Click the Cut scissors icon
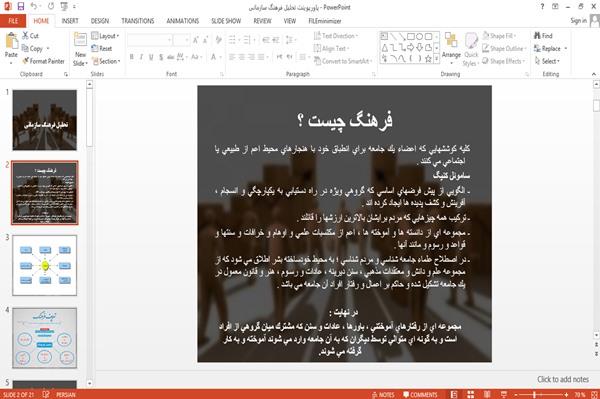Image resolution: width=600 pixels, height=399 pixels. point(25,36)
